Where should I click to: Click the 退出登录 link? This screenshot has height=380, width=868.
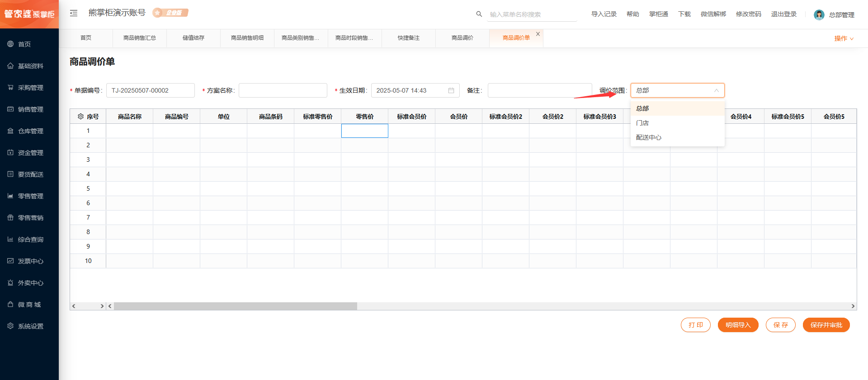[x=784, y=14]
